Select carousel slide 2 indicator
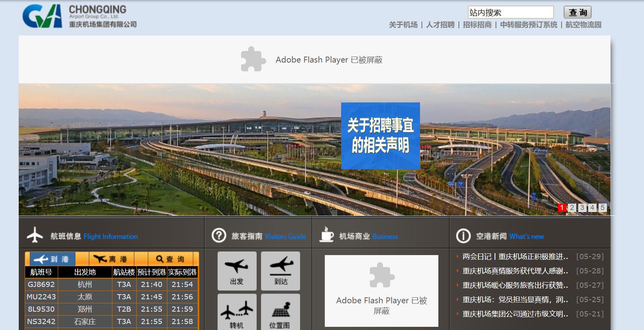Screen dimensions: 644x330 click(x=572, y=208)
